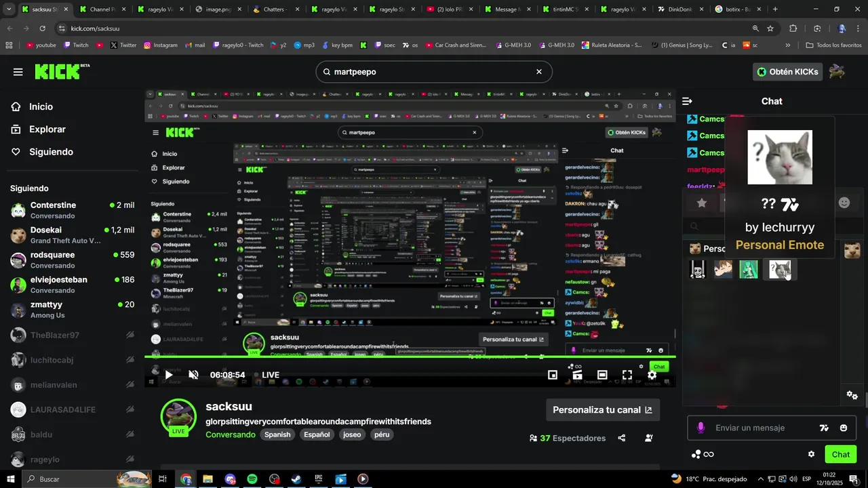Toggle theater mode in player
868x488 pixels.
click(602, 375)
